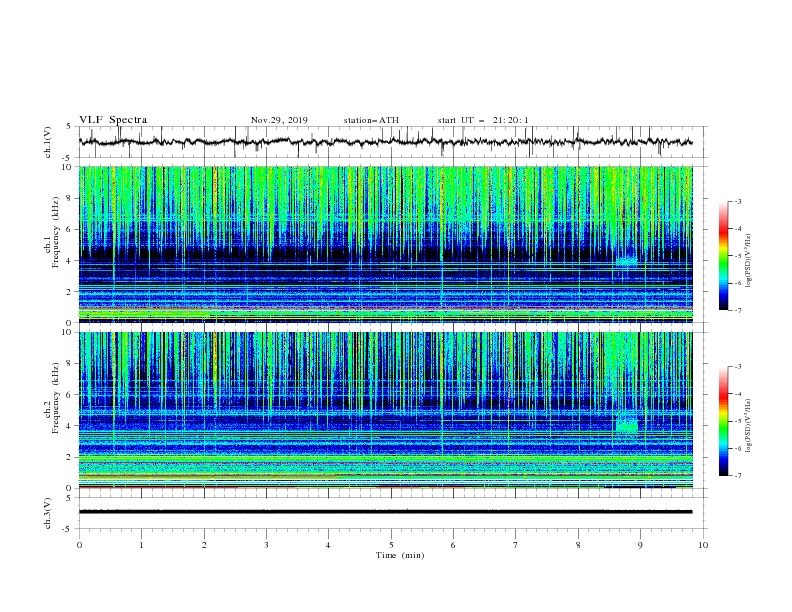Click the '-3' label on ch.1 colorbar
The height and width of the screenshot is (612, 792).
737,201
